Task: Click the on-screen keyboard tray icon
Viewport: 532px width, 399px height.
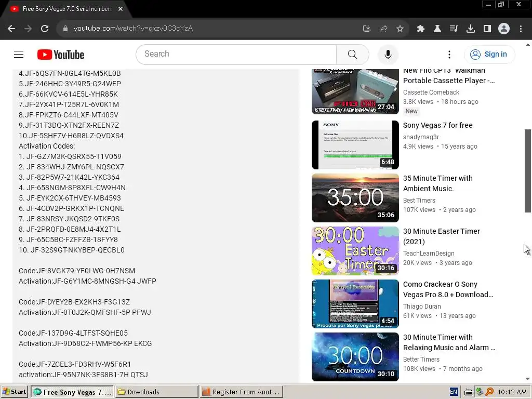Action: 468,392
